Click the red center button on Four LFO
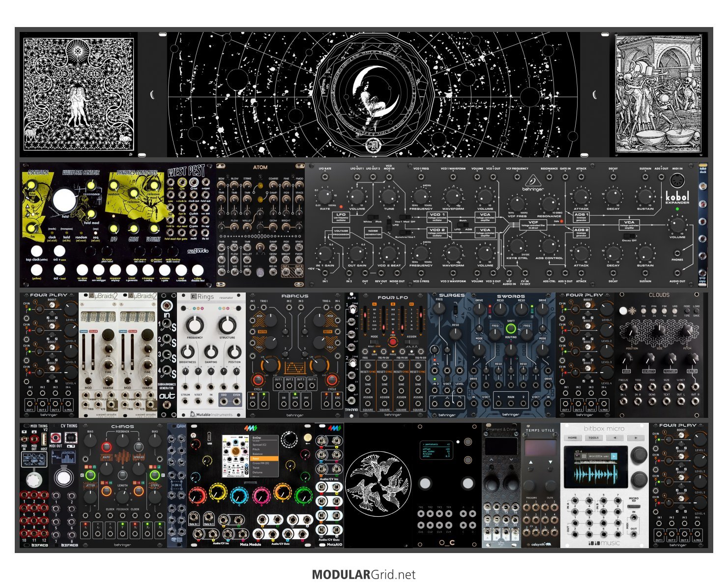The image size is (728, 585). (393, 342)
